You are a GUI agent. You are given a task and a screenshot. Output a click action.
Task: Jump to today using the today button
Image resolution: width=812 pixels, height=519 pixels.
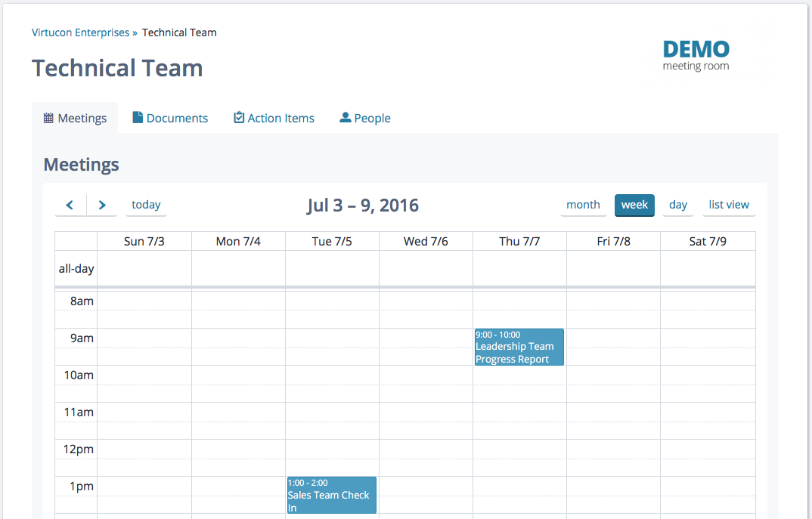[x=145, y=205]
